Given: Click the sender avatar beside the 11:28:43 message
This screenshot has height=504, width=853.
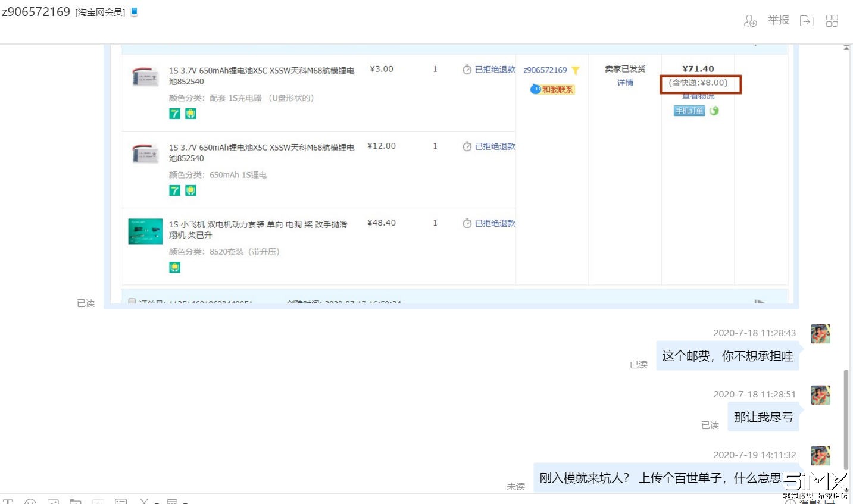Looking at the screenshot, I should click(x=820, y=334).
